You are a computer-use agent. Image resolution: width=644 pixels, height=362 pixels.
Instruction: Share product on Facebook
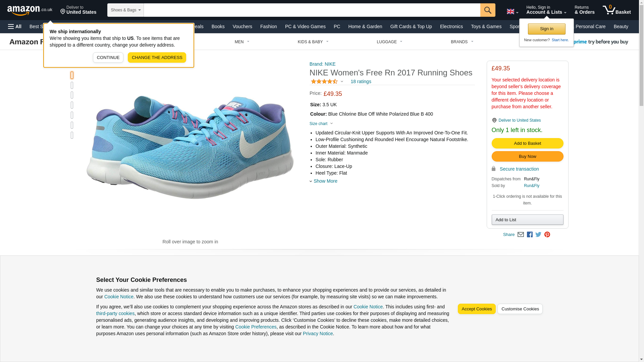coord(530,235)
